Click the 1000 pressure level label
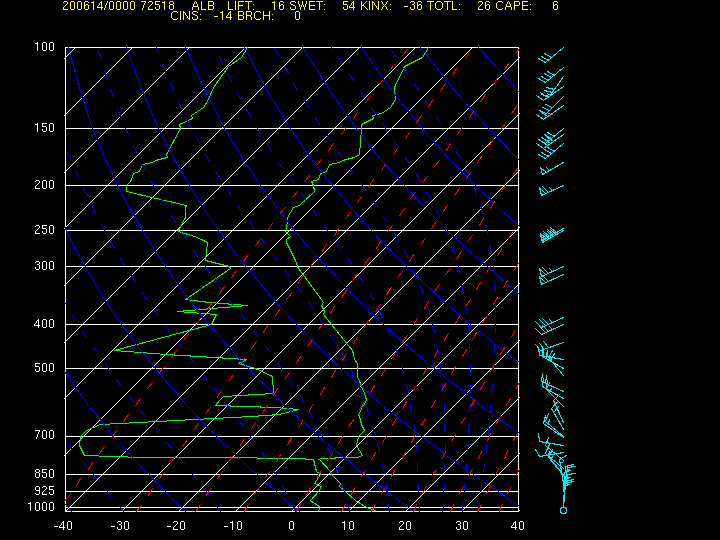The image size is (720, 540). pyautogui.click(x=41, y=507)
